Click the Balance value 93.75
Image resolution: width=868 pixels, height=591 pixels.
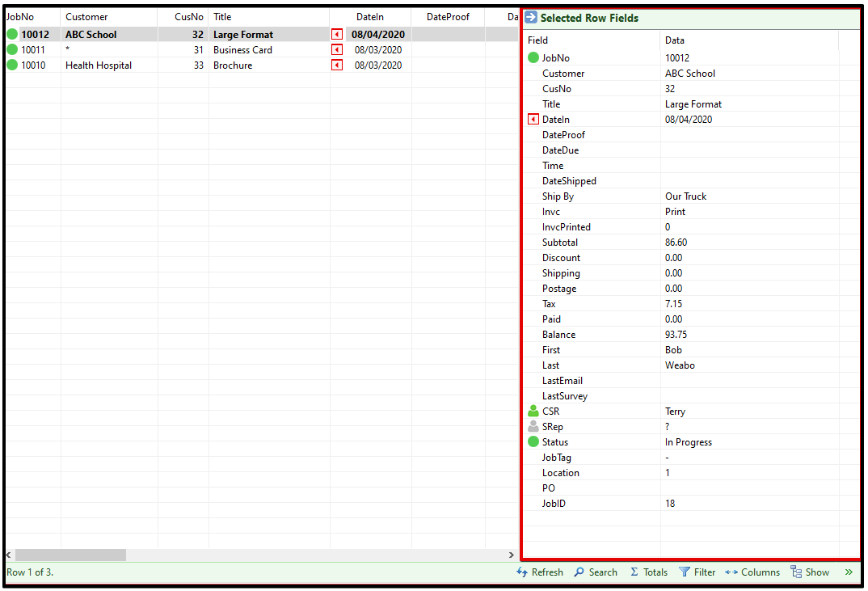[x=676, y=335]
